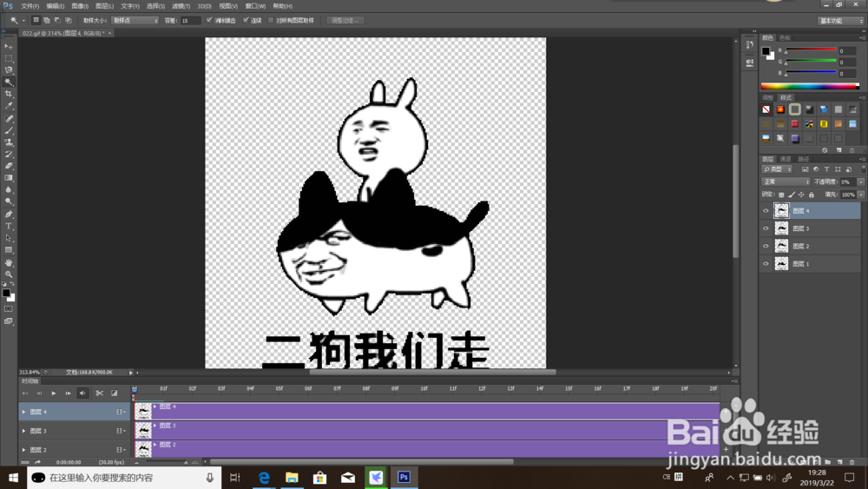Open the fill slider dropdown arrow
This screenshot has height=489, width=868.
pyautogui.click(x=861, y=195)
